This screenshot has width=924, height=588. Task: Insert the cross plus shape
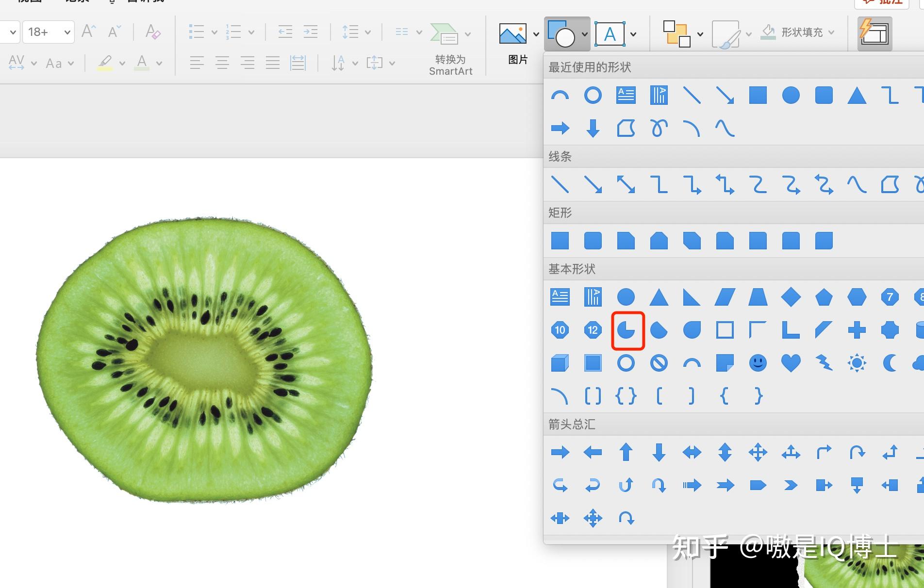pyautogui.click(x=857, y=330)
